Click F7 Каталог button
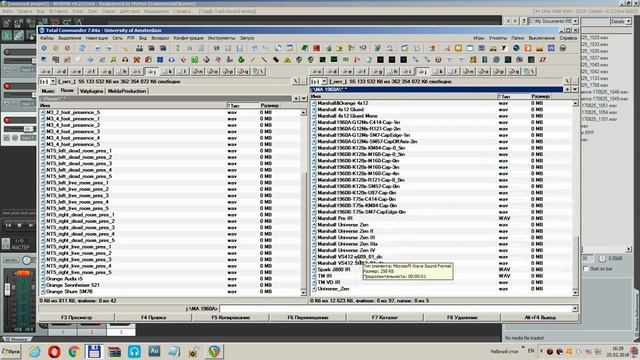The image size is (640, 360). point(384,317)
